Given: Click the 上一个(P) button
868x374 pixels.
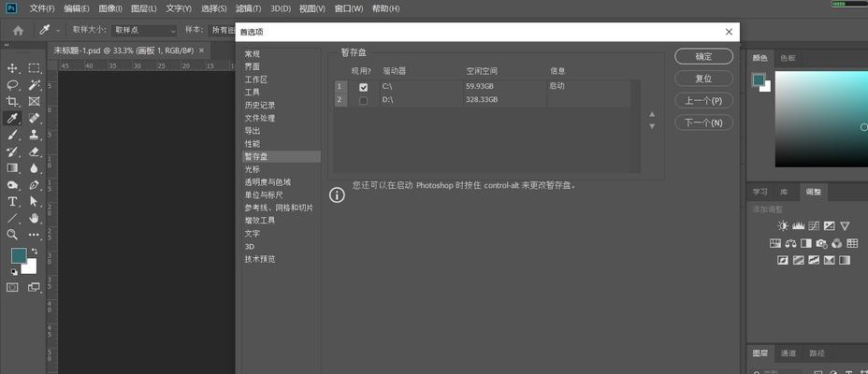Looking at the screenshot, I should (703, 101).
